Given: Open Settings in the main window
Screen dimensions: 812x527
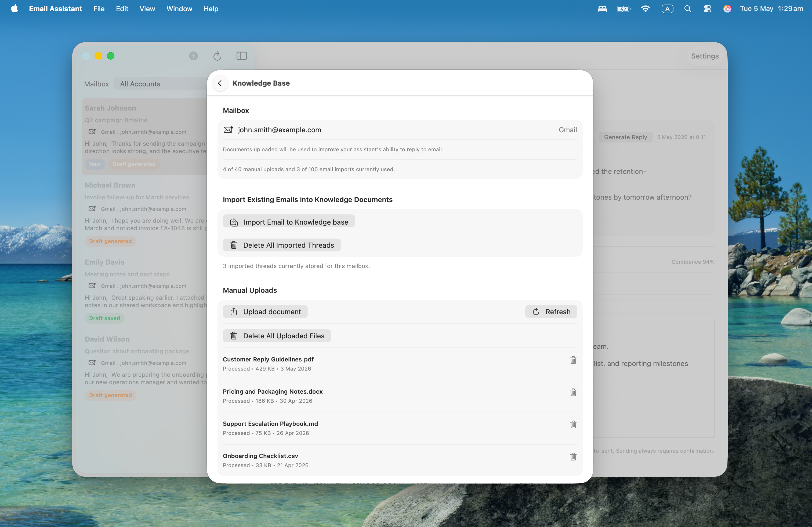Looking at the screenshot, I should point(705,56).
